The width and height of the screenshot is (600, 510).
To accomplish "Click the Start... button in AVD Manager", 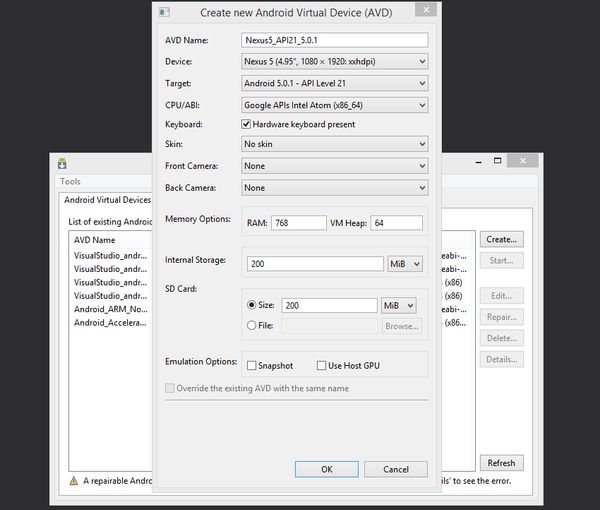I will (502, 261).
